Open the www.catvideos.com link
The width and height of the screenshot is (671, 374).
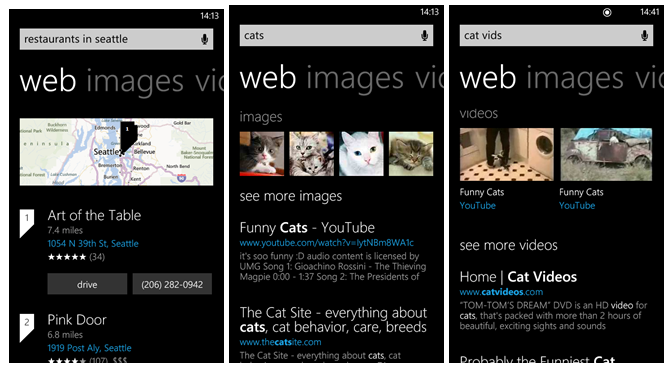(x=501, y=292)
